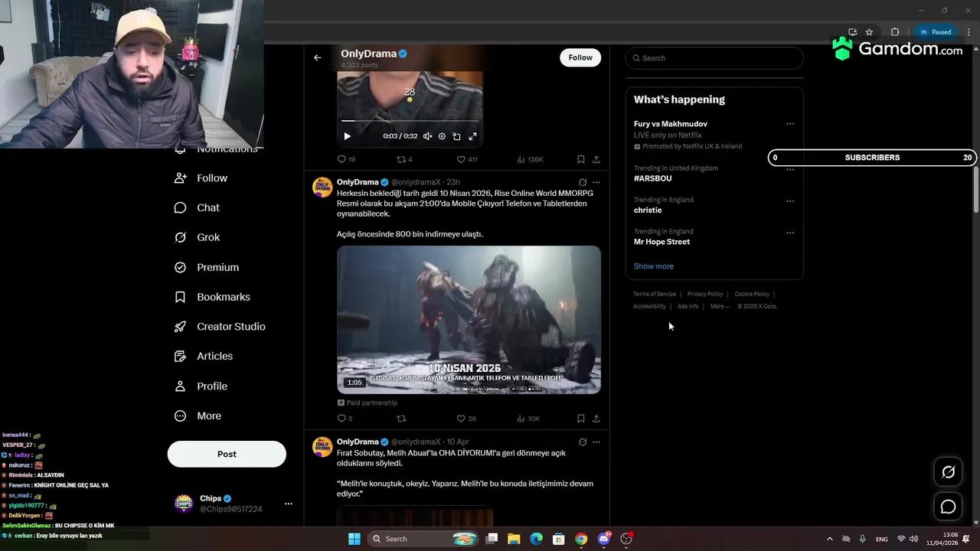The width and height of the screenshot is (980, 551).
Task: Open the Terms of Service link
Action: pos(655,294)
